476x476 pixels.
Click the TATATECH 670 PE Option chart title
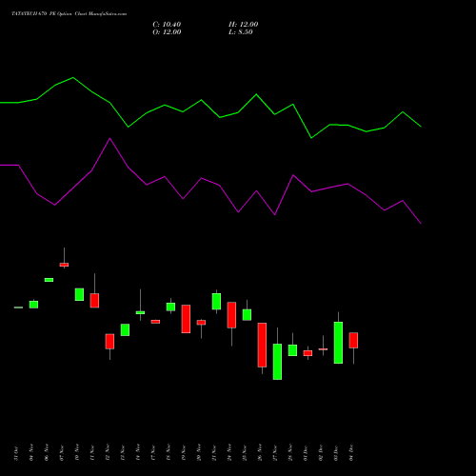coord(69,14)
